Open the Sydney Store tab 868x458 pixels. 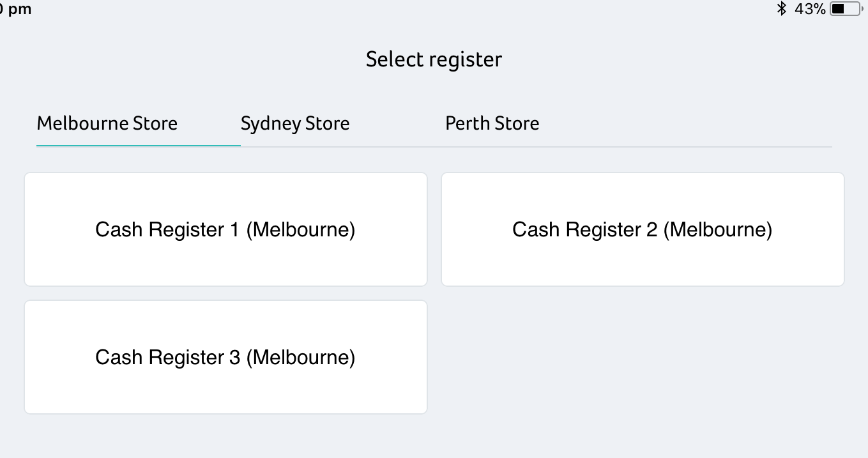click(295, 123)
